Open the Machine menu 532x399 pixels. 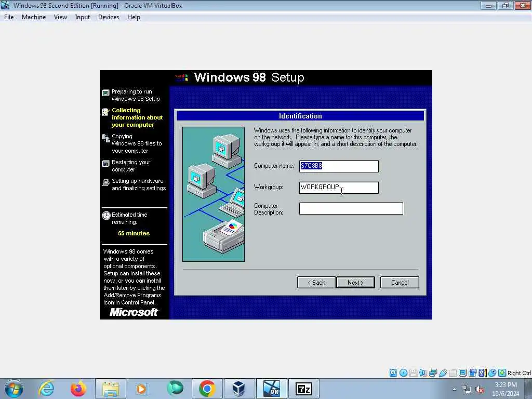point(34,17)
